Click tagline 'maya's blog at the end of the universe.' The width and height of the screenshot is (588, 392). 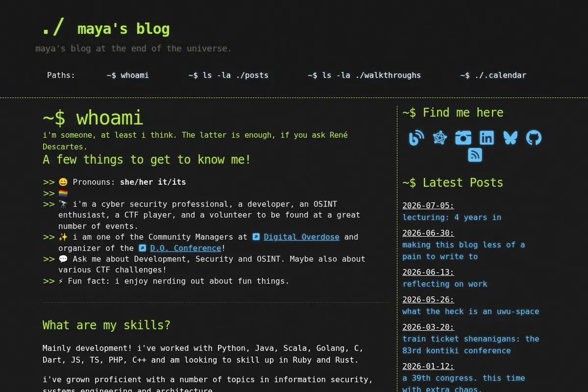[x=134, y=49]
